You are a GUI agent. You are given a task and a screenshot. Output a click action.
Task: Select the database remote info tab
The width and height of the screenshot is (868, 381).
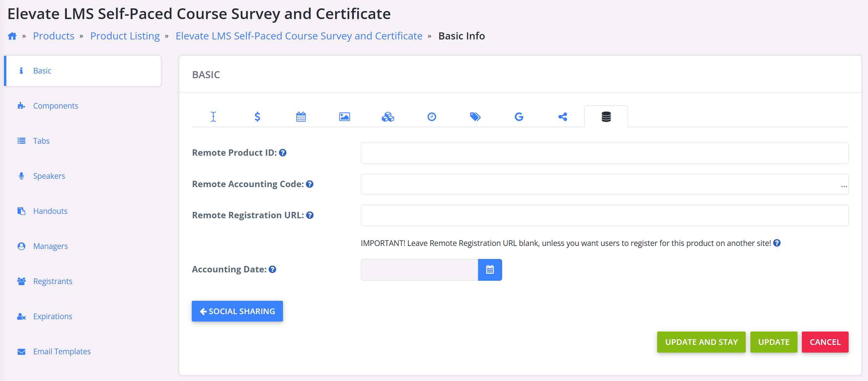point(606,117)
